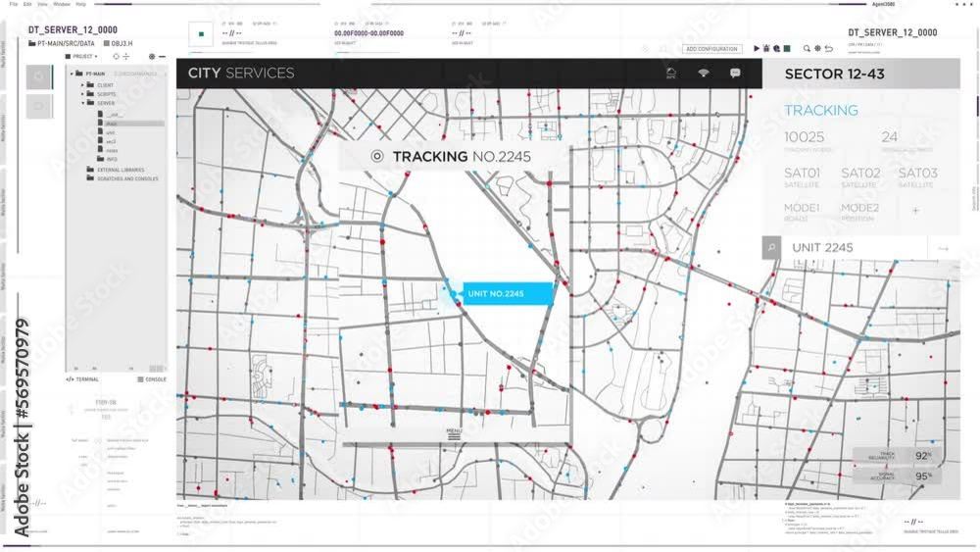Click the Signal Accuracy 95% indicator

897,476
